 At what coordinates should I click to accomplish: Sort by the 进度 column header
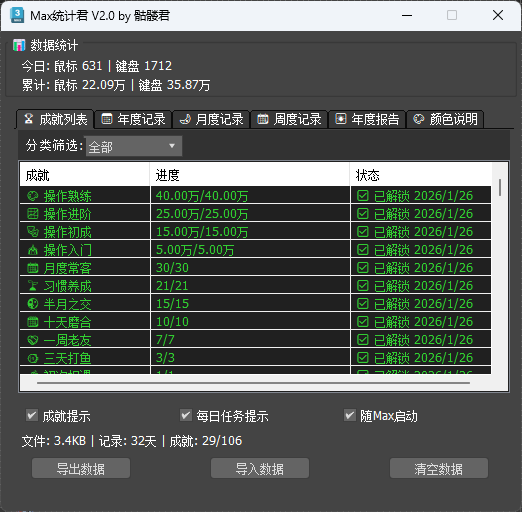250,175
